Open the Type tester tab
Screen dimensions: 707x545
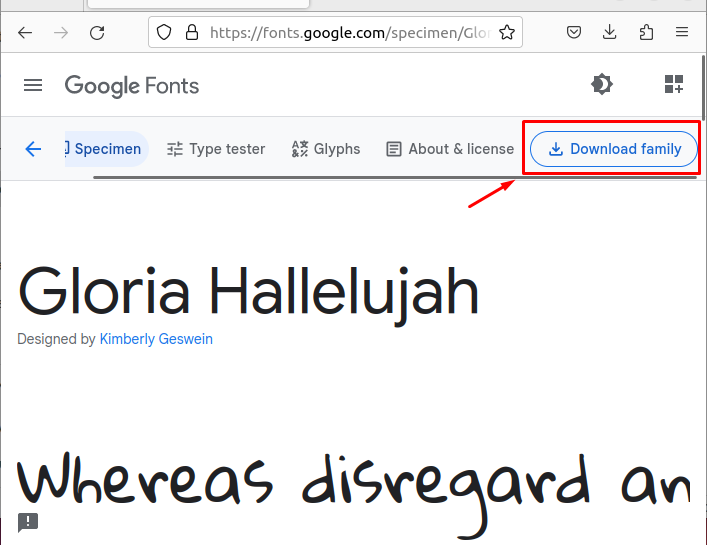216,149
